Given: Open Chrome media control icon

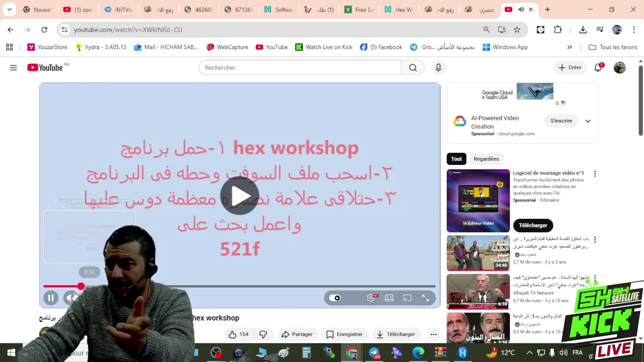Looking at the screenshot, I should click(600, 30).
